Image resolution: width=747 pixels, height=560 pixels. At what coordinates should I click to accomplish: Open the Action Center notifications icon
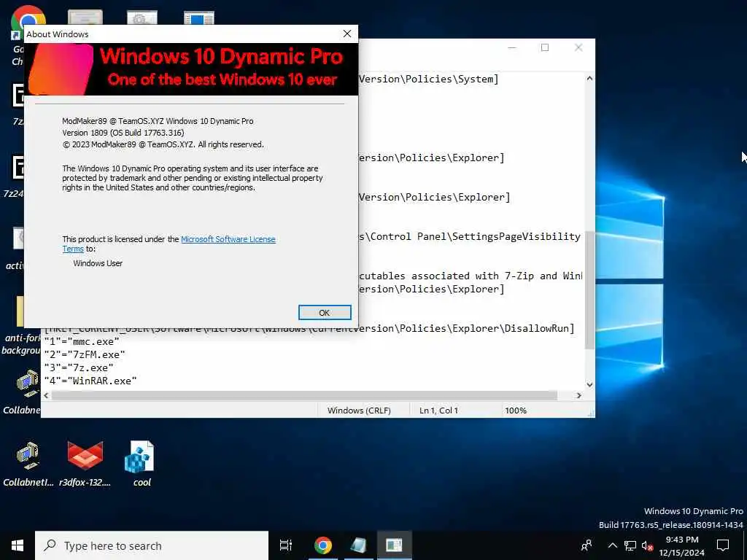click(x=723, y=545)
